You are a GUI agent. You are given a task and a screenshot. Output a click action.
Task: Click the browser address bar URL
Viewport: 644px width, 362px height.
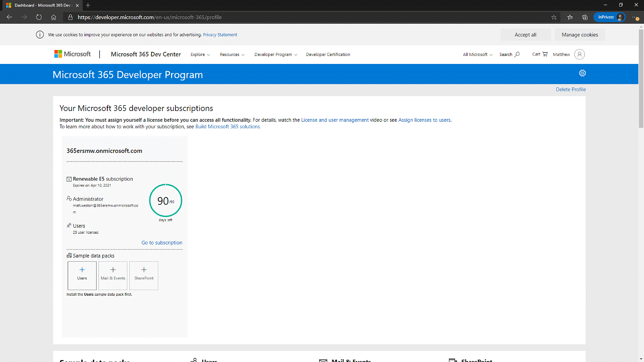tap(149, 17)
